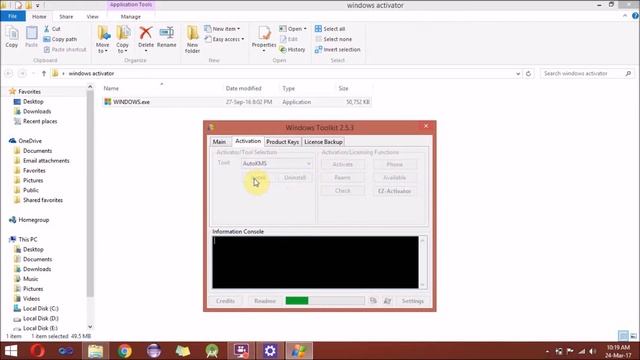Click the Edit ribbon command

click(289, 39)
